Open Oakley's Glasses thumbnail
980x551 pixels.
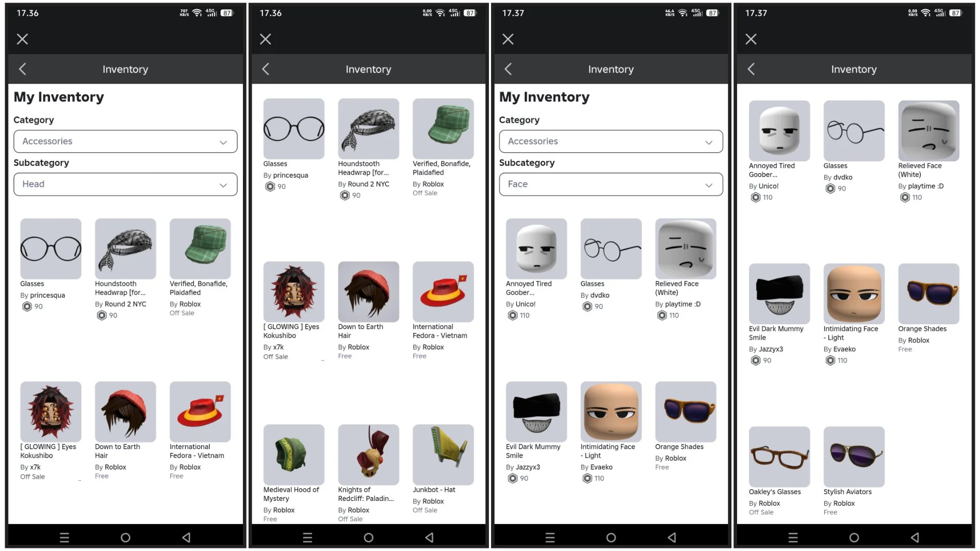coord(779,457)
